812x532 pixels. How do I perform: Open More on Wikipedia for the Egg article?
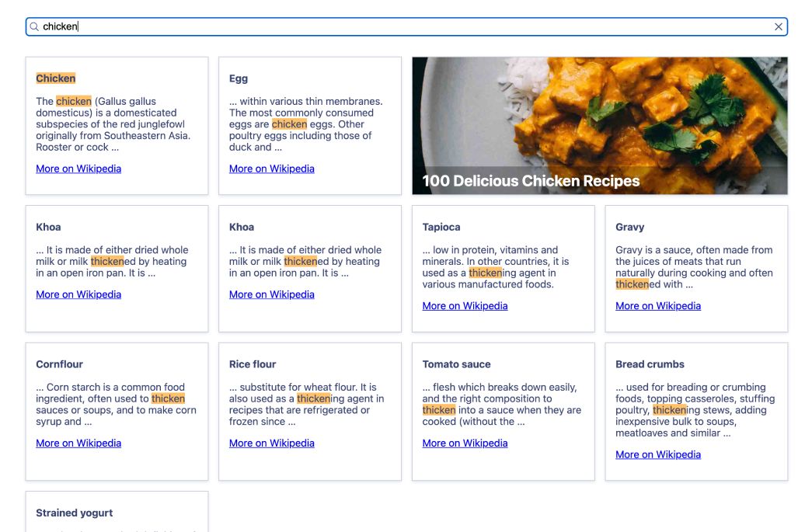click(x=271, y=169)
